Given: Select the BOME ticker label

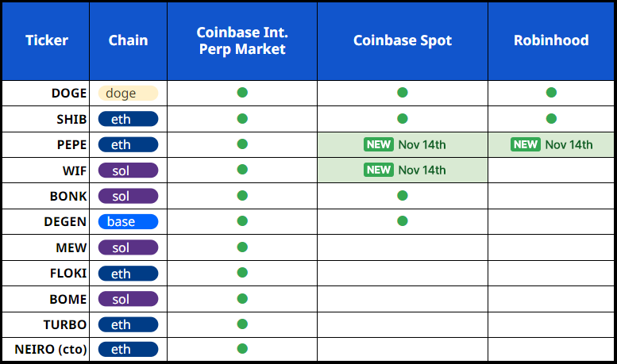Looking at the screenshot, I should pyautogui.click(x=68, y=298).
